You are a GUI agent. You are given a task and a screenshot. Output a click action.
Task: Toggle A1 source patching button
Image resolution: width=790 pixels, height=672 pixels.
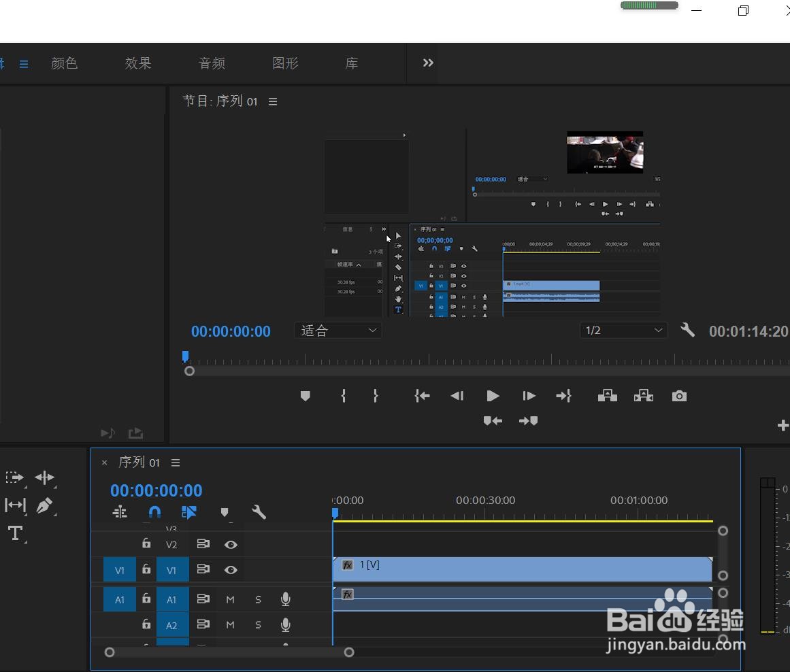click(119, 599)
